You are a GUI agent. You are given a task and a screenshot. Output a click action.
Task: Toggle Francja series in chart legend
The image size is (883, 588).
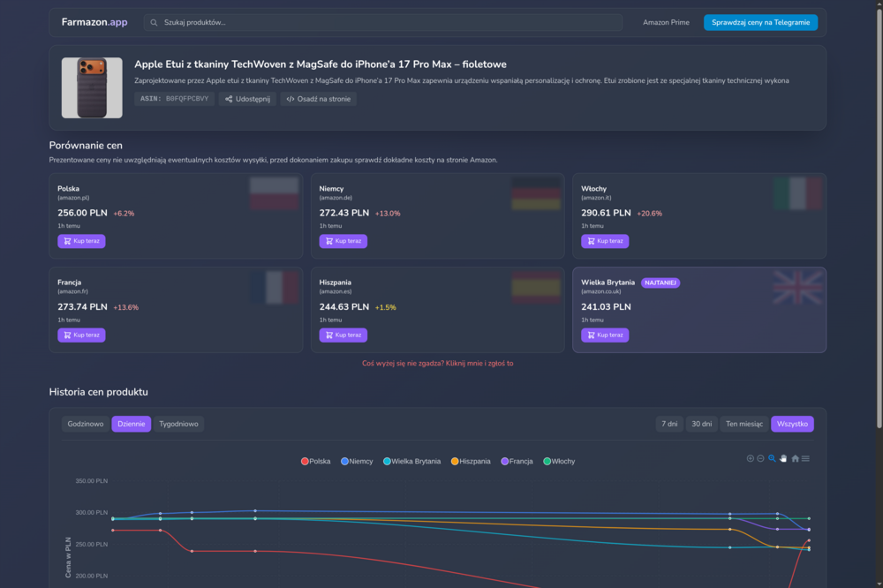pos(517,461)
